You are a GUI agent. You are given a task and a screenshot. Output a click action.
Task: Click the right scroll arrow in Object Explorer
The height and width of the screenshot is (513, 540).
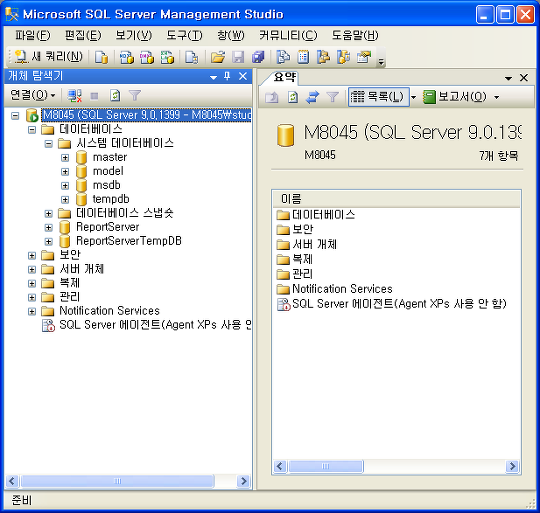[243, 481]
